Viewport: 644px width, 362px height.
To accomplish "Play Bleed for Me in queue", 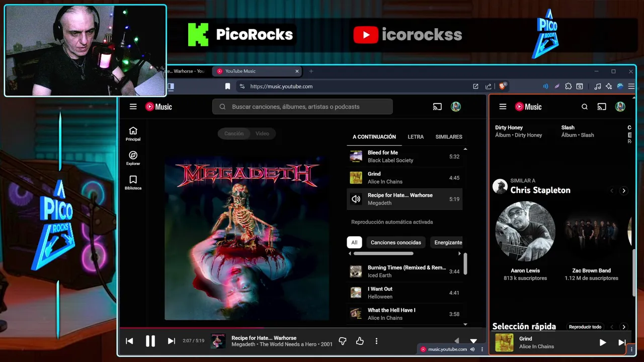I will 405,156.
